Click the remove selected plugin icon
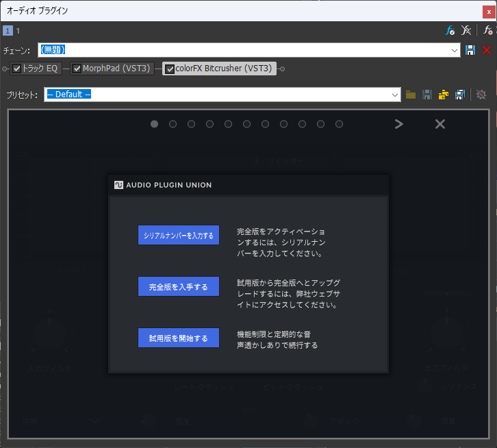The height and width of the screenshot is (448, 497). click(x=466, y=30)
